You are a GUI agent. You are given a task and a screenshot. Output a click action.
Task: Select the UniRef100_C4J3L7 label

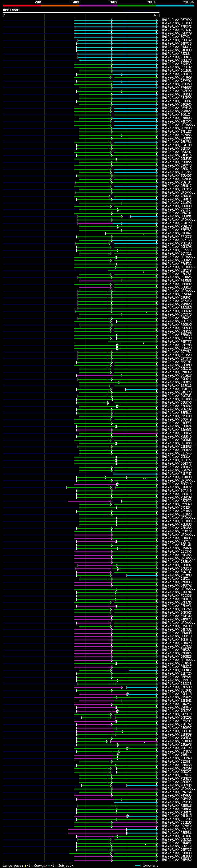[x=177, y=47]
